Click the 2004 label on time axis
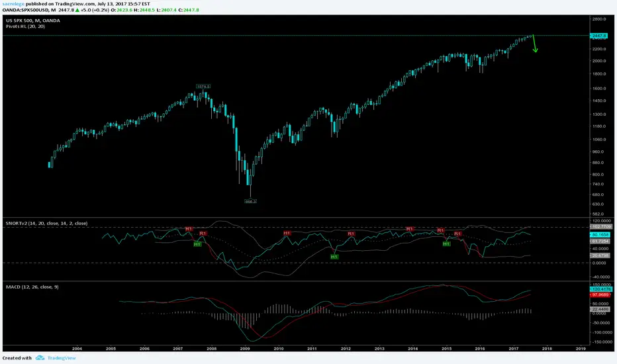 [77, 349]
